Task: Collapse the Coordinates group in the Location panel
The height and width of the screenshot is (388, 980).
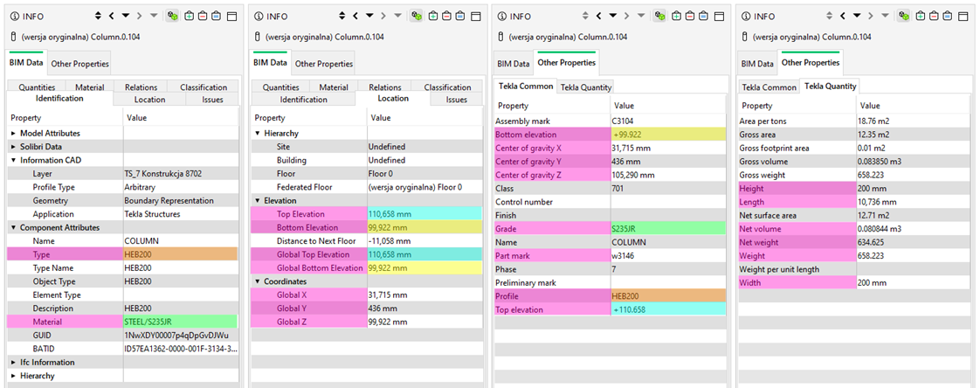Action: [x=258, y=281]
